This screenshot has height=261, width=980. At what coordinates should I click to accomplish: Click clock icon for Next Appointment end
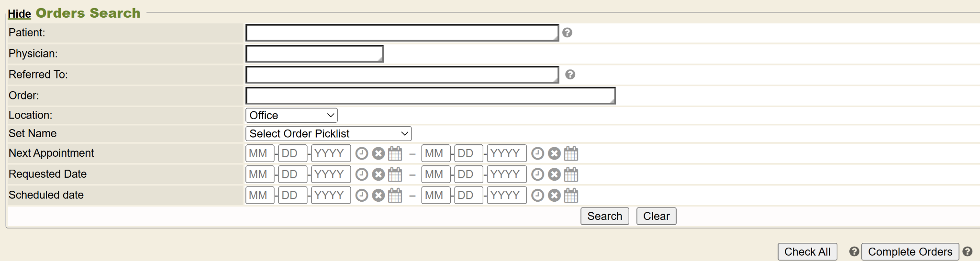tap(538, 153)
